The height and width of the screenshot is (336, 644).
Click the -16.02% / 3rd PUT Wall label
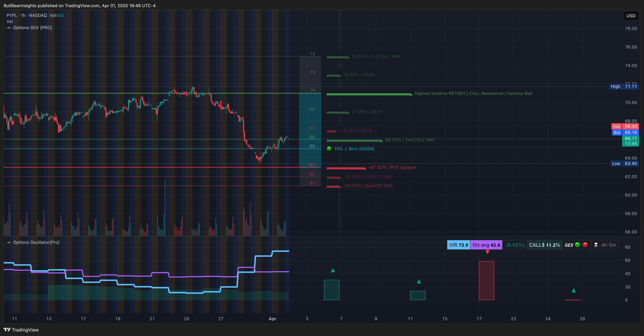(367, 177)
